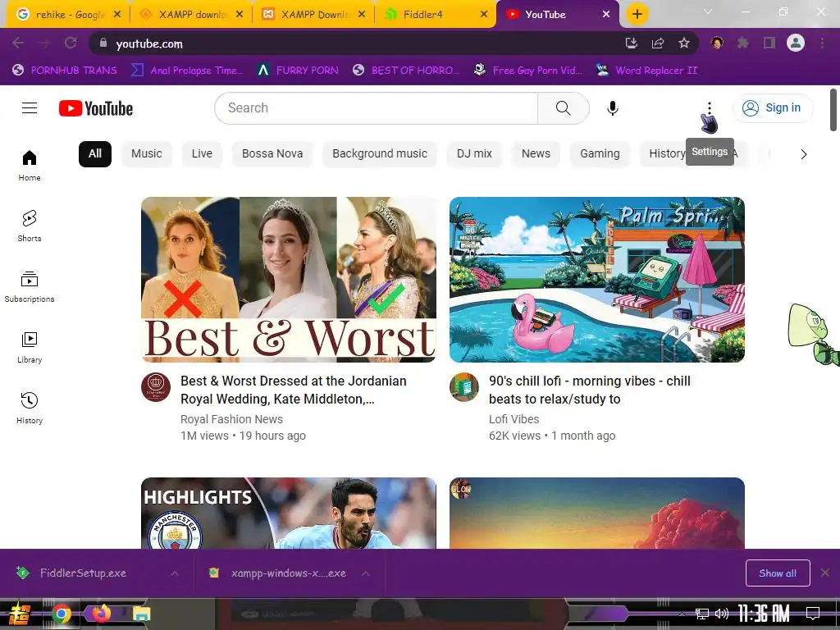This screenshot has width=840, height=630.
Task: Select the All filter chip
Action: pyautogui.click(x=95, y=153)
